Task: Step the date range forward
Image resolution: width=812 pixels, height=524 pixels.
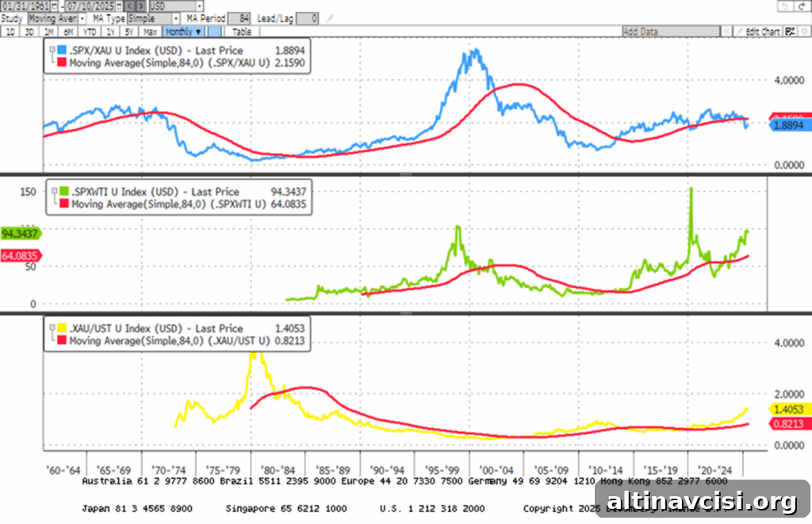Action: click(141, 6)
